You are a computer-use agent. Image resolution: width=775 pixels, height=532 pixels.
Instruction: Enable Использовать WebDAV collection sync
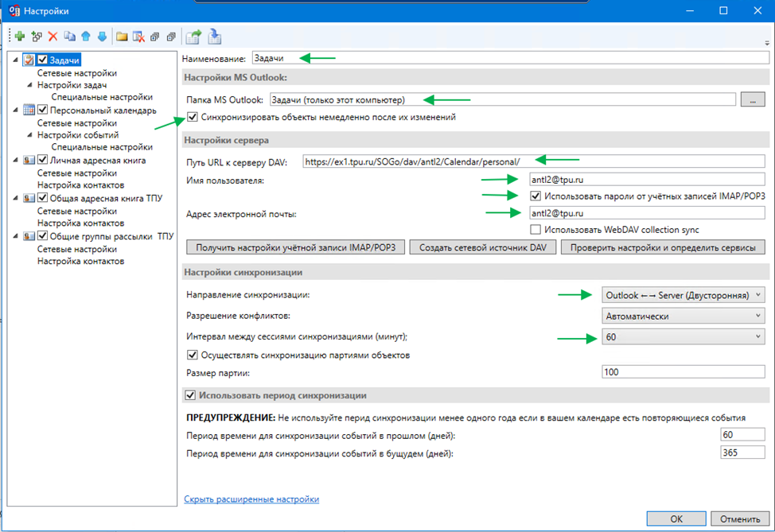point(535,229)
